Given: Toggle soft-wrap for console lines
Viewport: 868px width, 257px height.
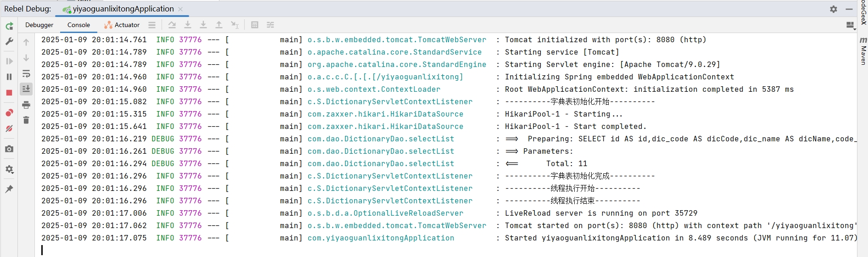Looking at the screenshot, I should point(26,74).
